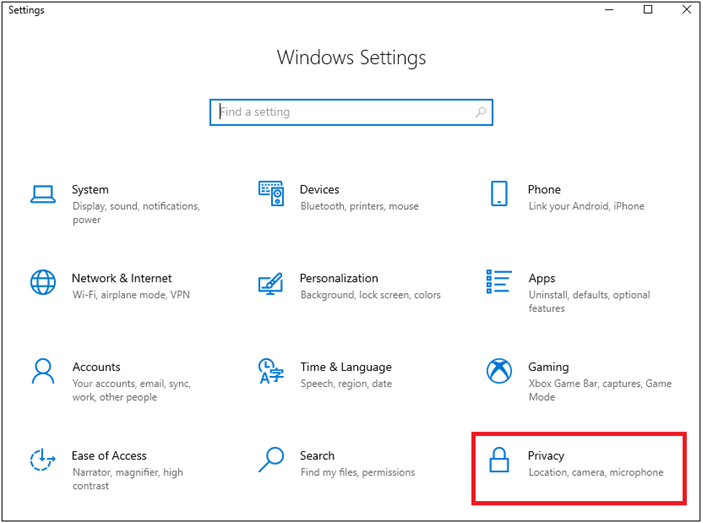
Task: Open the Accounts person icon
Action: point(43,371)
